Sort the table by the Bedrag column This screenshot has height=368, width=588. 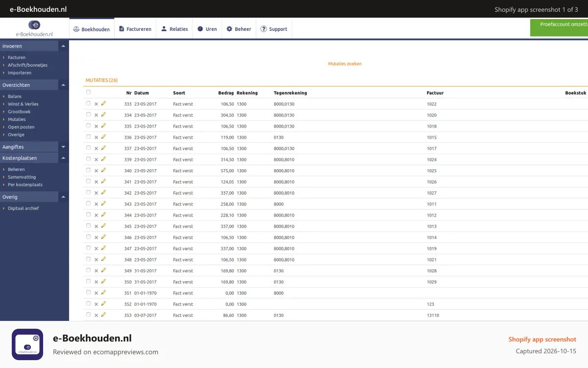tap(226, 93)
